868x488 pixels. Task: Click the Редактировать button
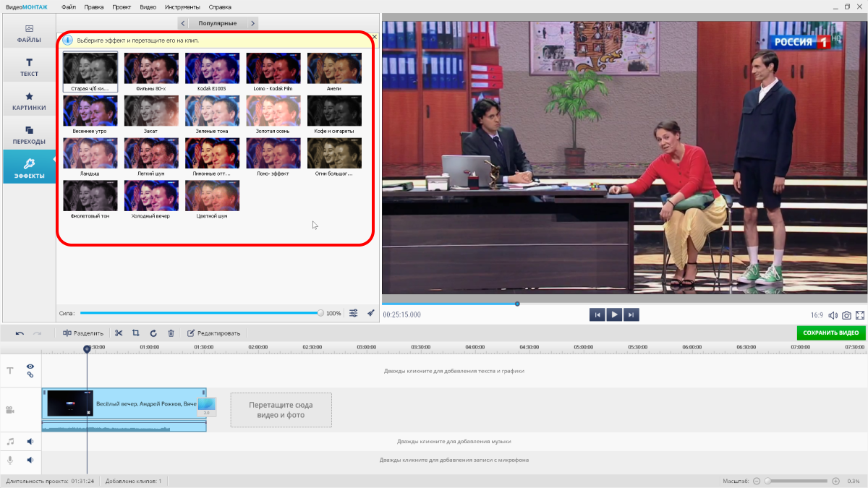[214, 333]
